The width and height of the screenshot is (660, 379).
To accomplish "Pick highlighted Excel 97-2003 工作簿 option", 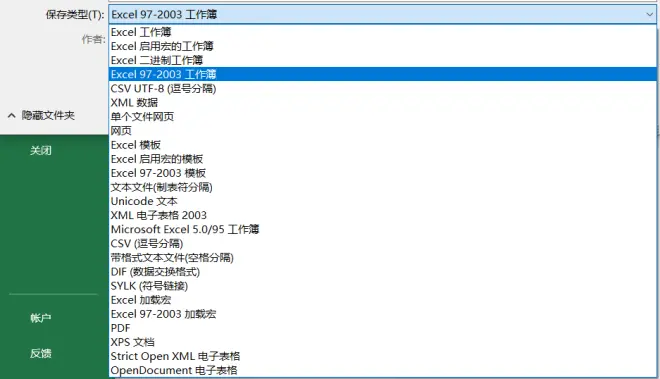I will [x=383, y=75].
